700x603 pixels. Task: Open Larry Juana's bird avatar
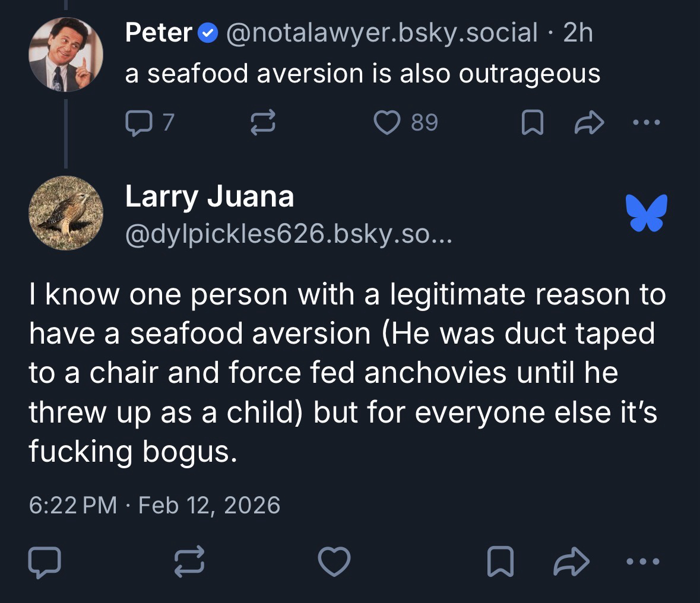[66, 212]
